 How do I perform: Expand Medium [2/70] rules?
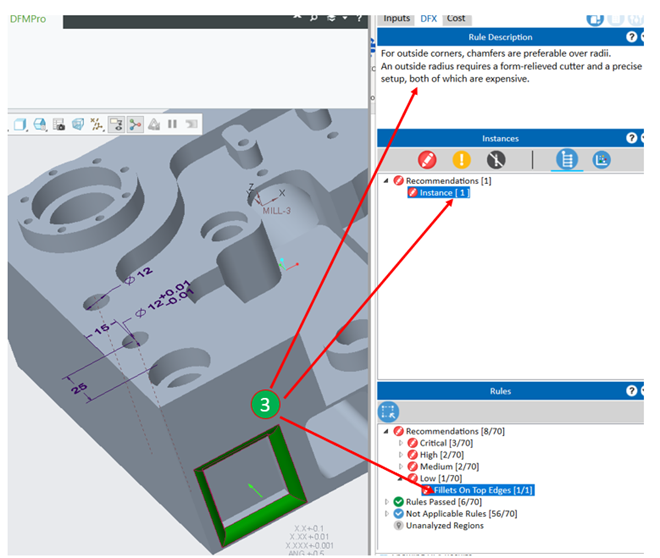coord(401,466)
